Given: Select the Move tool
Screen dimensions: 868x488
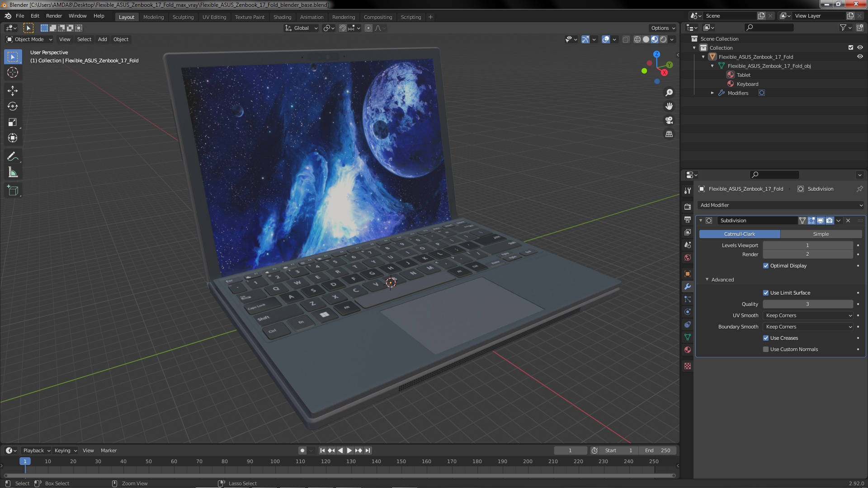Looking at the screenshot, I should click(x=13, y=91).
